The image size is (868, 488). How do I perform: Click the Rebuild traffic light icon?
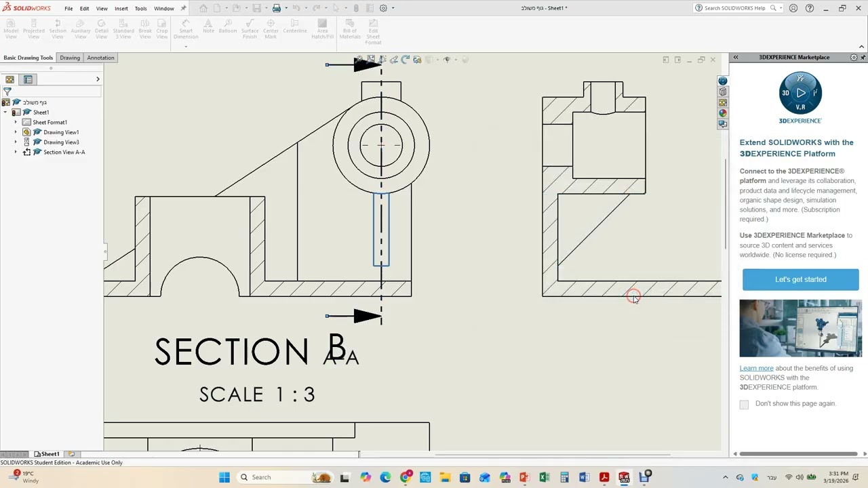point(356,8)
